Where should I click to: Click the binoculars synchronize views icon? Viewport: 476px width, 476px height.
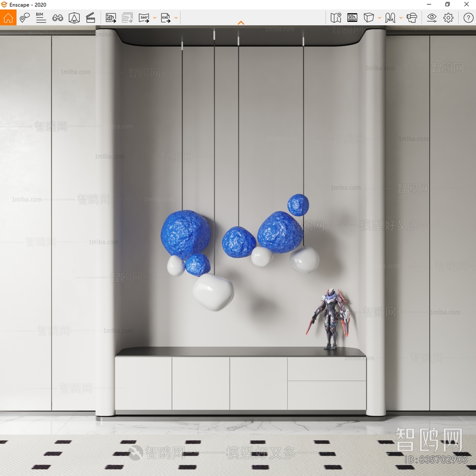pos(57,18)
